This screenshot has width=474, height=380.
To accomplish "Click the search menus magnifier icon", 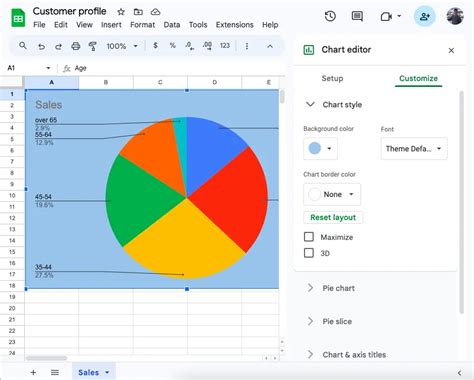I will click(23, 46).
